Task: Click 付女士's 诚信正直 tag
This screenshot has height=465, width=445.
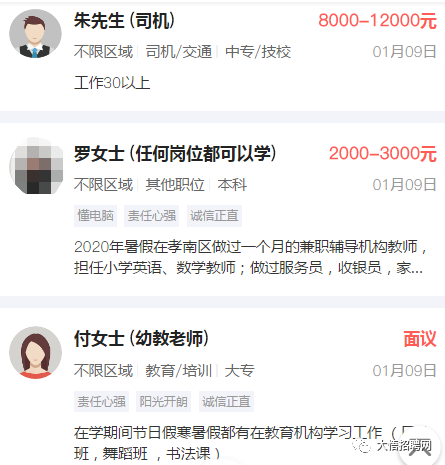Action: point(226,401)
